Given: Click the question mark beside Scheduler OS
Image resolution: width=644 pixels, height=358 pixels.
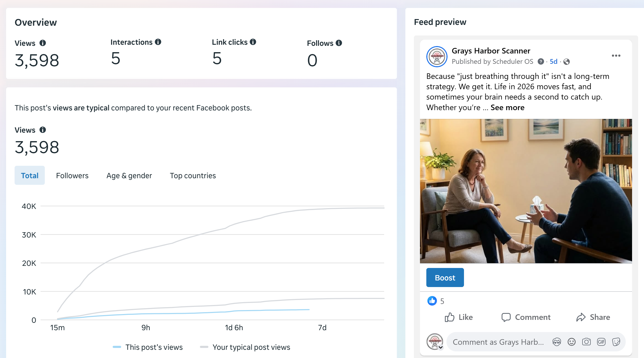Looking at the screenshot, I should (x=541, y=62).
